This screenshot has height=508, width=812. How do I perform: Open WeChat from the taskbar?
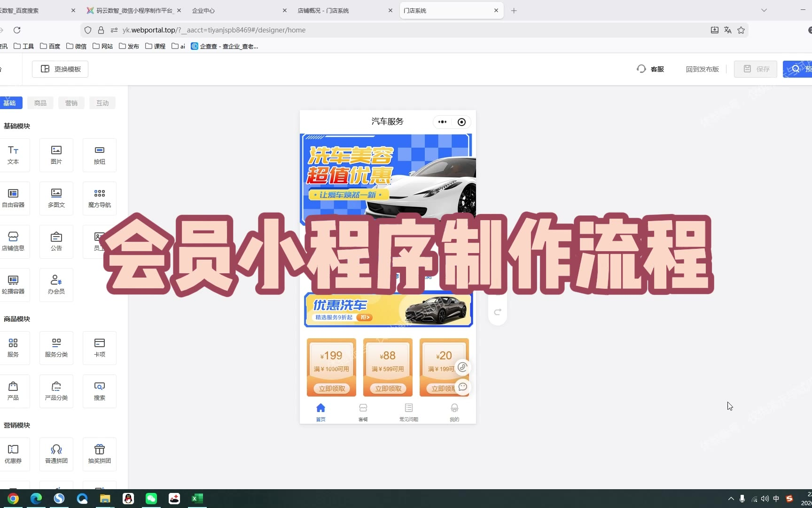(151, 499)
